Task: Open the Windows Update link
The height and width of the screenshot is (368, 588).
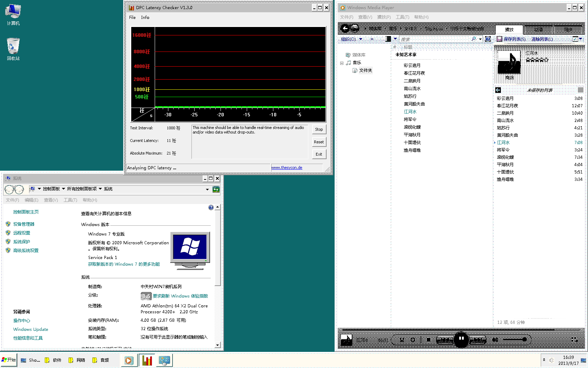Action: coord(31,329)
